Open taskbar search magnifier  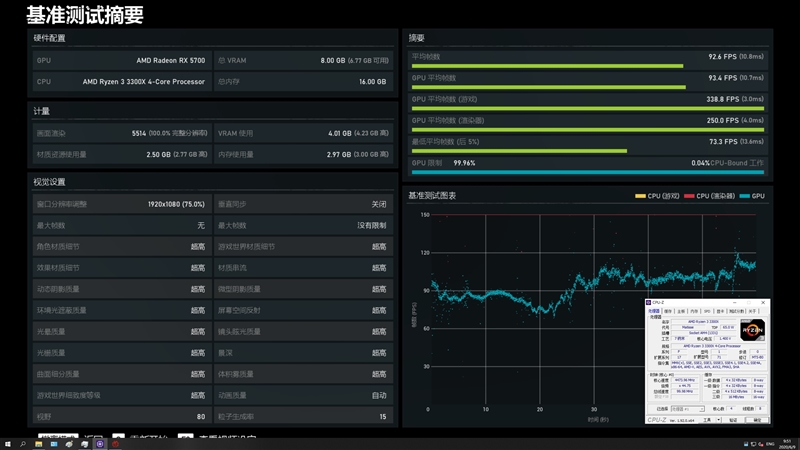(23, 444)
